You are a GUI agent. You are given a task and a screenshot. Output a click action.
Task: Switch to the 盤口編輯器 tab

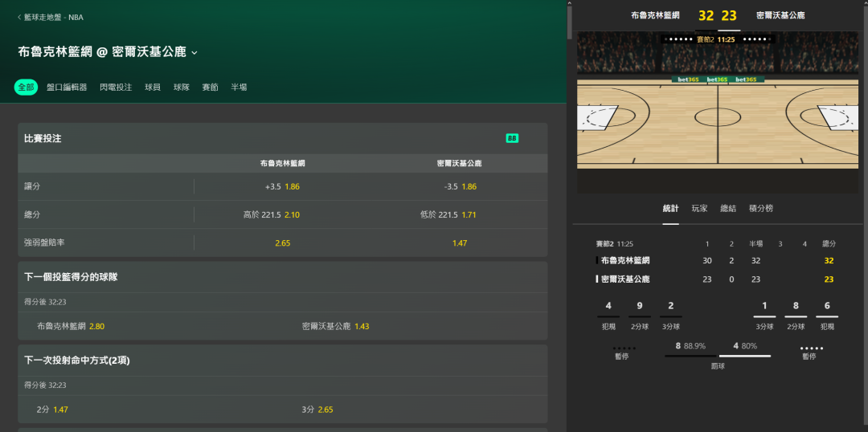(67, 87)
